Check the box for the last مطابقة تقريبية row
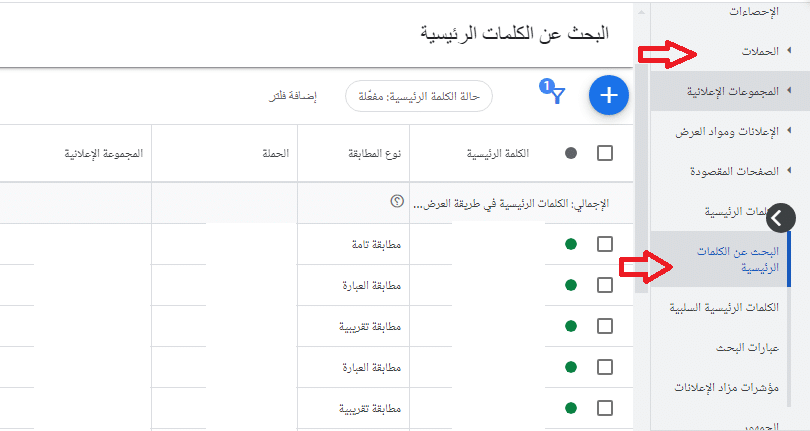Screen dimensions: 810x431 tap(605, 408)
